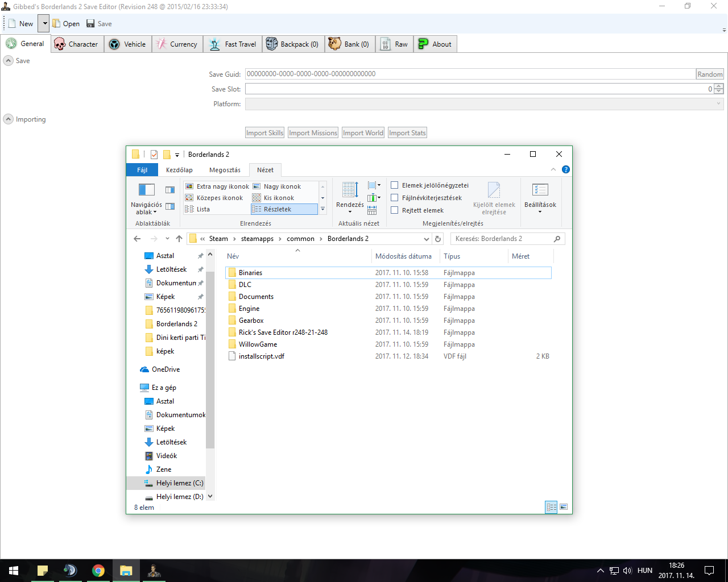Open the Raw tab
728x582 pixels.
point(394,44)
